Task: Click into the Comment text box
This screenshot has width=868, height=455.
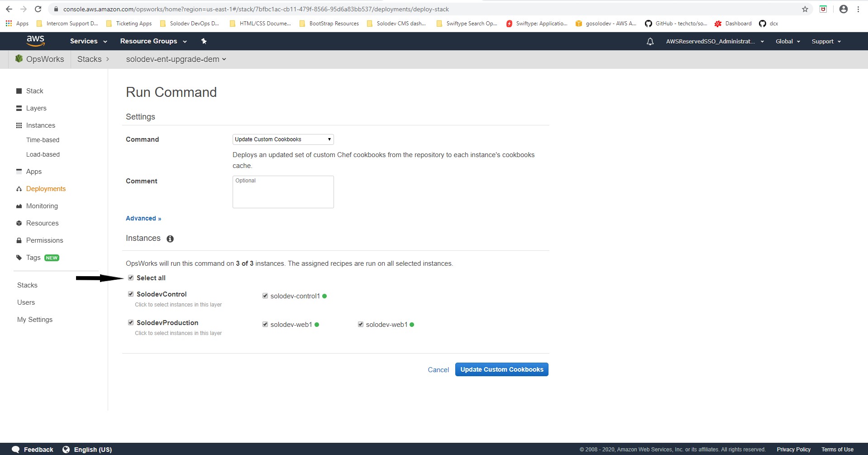Action: tap(283, 192)
